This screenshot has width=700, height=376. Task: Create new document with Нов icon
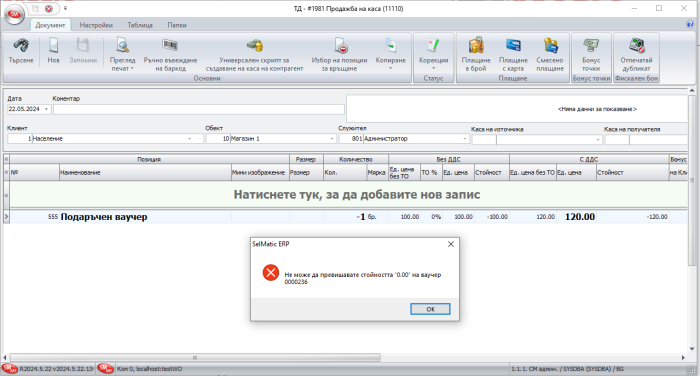coord(53,46)
